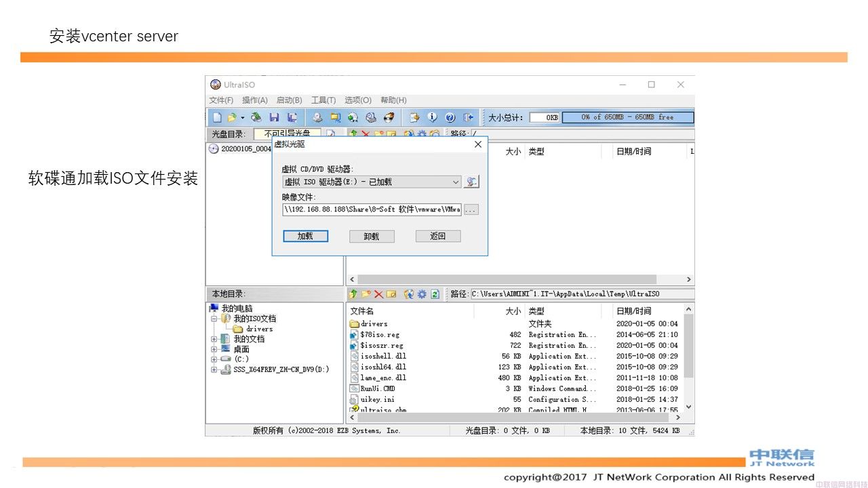The image size is (868, 488).
Task: Open the 选项(O) menu
Action: tap(358, 100)
